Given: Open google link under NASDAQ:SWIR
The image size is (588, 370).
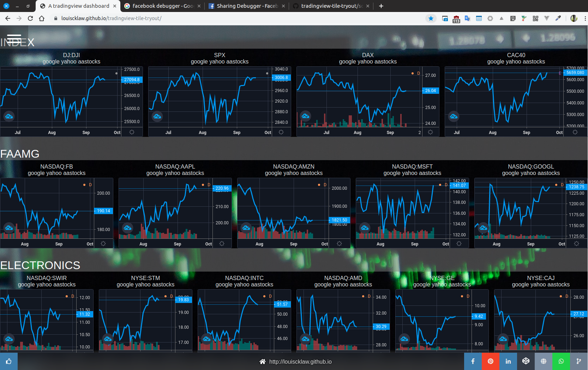Looking at the screenshot, I should [25, 285].
